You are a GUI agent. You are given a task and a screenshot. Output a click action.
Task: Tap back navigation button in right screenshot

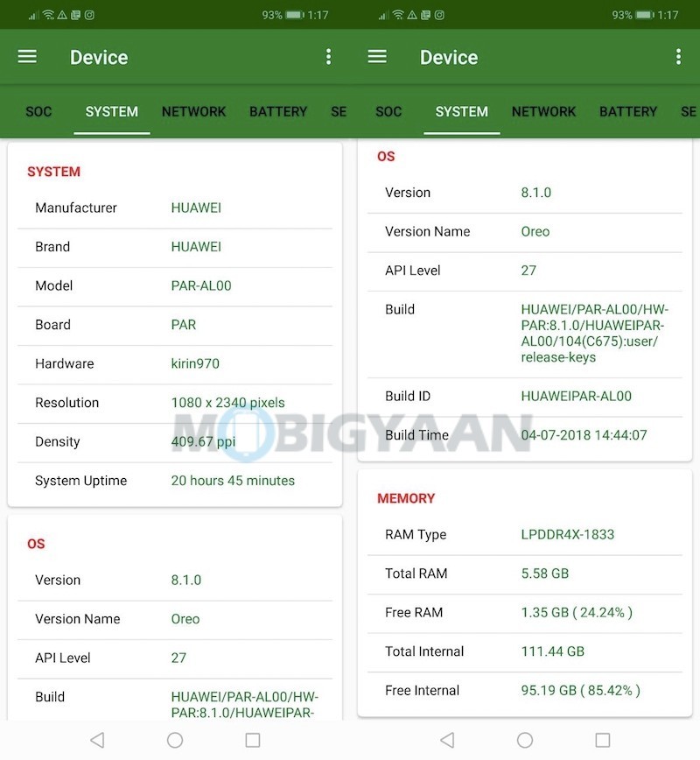(447, 740)
